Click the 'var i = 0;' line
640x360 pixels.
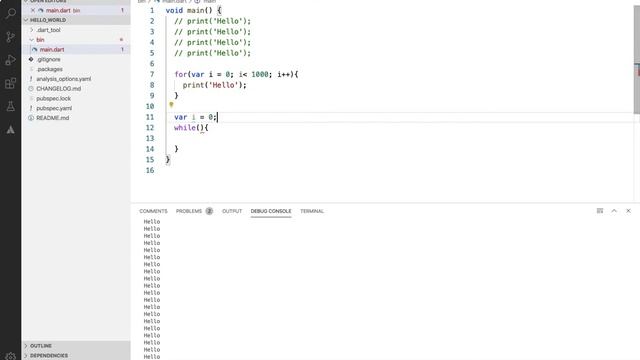(x=195, y=117)
